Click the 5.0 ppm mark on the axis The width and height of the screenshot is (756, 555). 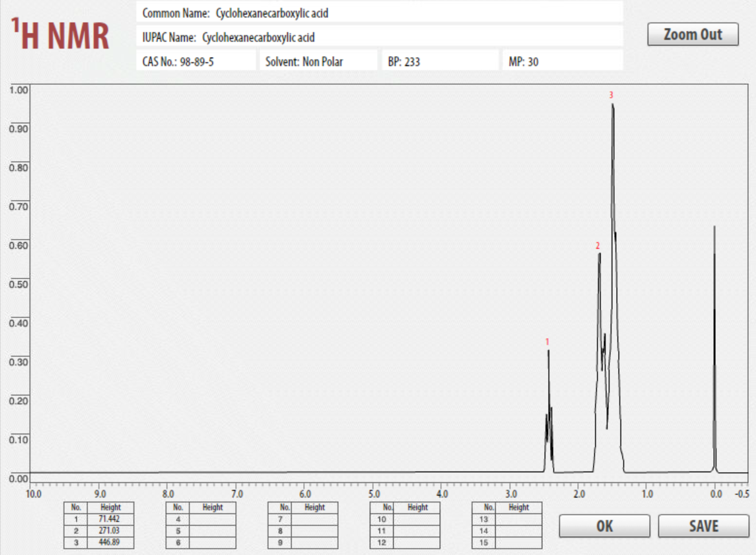point(374,492)
